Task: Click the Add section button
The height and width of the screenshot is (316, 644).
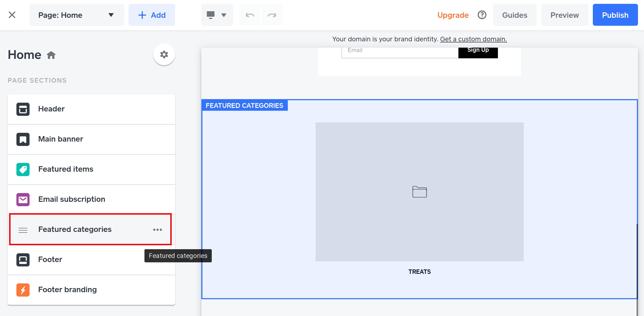Action: (152, 15)
